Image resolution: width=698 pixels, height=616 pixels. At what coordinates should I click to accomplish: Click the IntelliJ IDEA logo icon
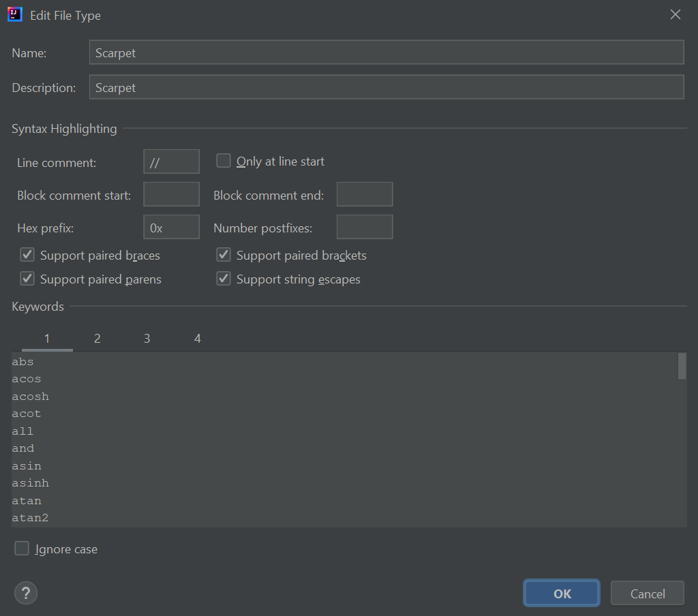pyautogui.click(x=15, y=15)
